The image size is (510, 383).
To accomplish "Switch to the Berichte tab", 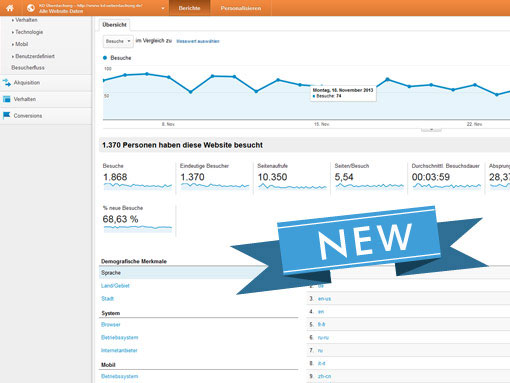I will coord(189,8).
